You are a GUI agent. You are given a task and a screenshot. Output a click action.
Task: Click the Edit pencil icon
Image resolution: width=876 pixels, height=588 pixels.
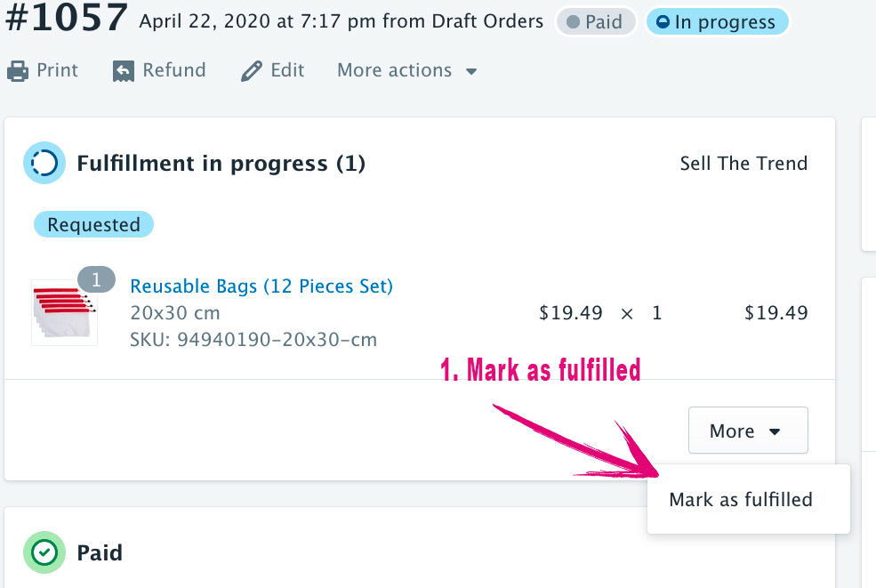pos(252,71)
